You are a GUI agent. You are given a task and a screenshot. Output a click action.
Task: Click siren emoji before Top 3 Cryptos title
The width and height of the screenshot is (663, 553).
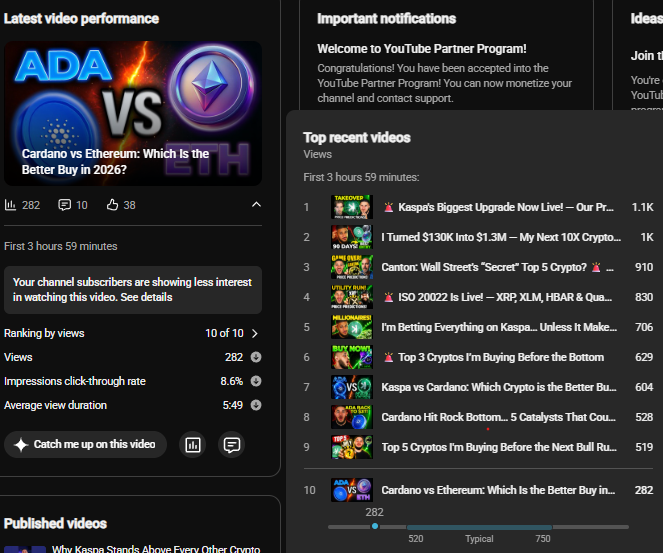tap(388, 357)
